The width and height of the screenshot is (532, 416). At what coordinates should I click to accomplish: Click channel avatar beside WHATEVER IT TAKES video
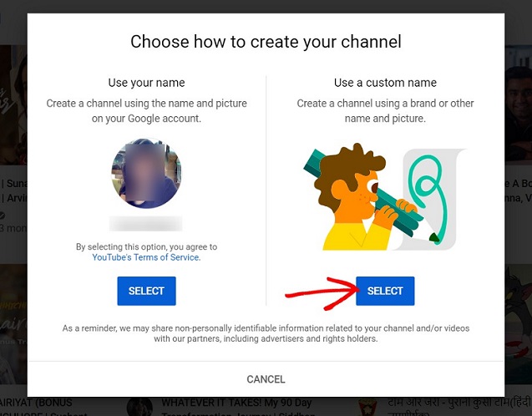(139, 407)
